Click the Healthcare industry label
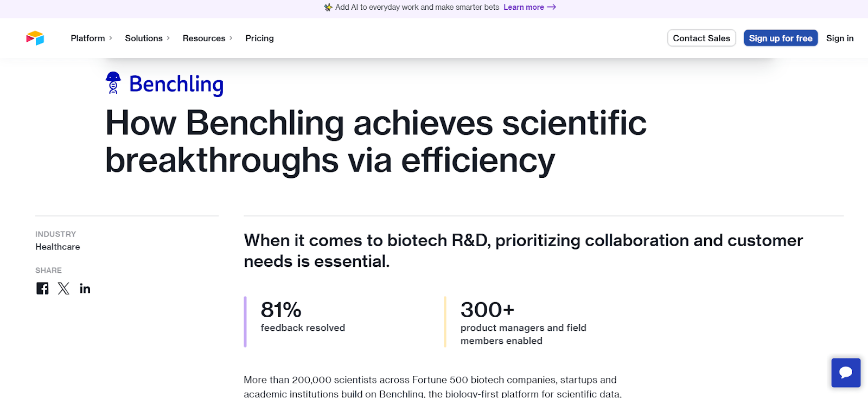Screen dimensions: 868x398 click(57, 247)
